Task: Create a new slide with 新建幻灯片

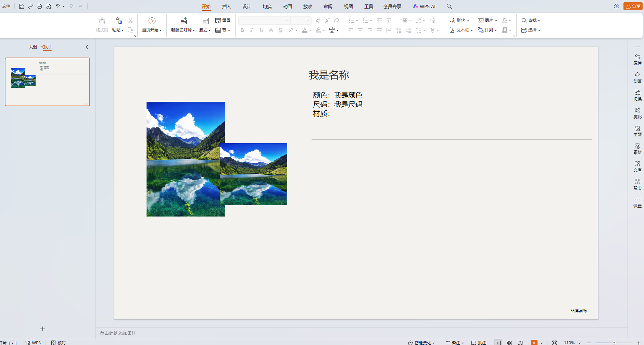Action: 182,24
